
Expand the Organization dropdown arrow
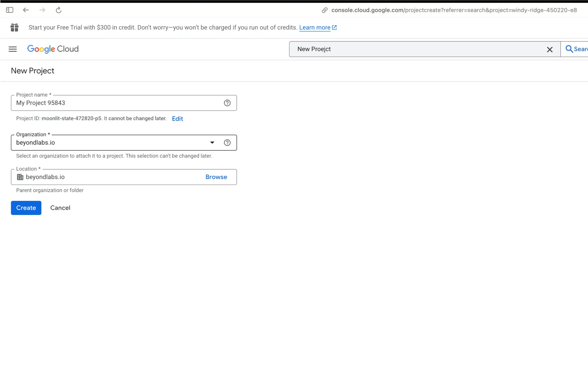click(212, 143)
